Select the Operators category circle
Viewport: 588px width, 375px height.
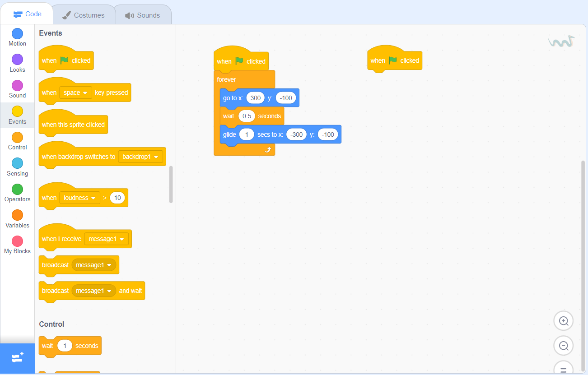pyautogui.click(x=17, y=190)
